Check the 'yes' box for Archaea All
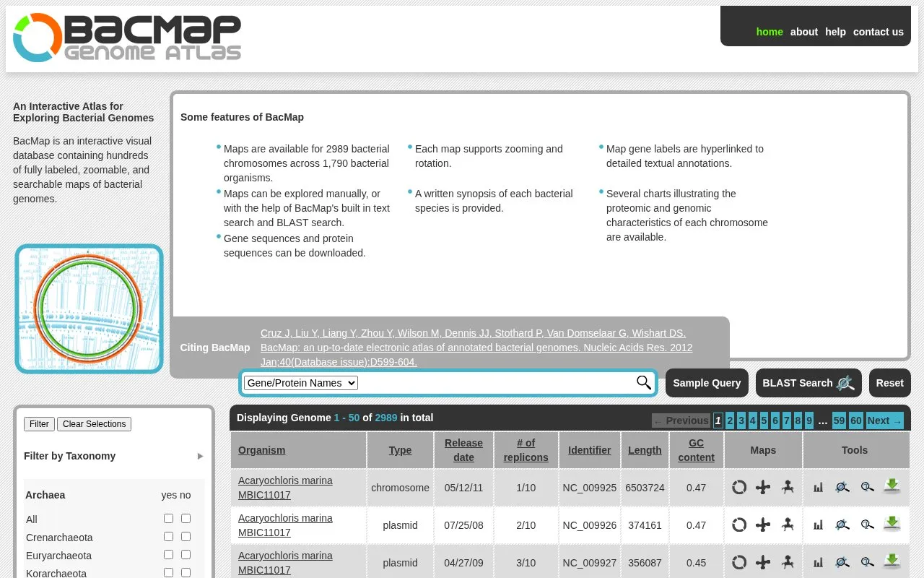 [168, 519]
